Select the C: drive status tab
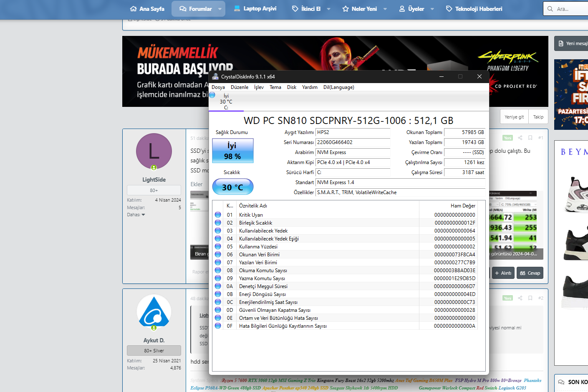The image size is (588, 392). [x=226, y=101]
